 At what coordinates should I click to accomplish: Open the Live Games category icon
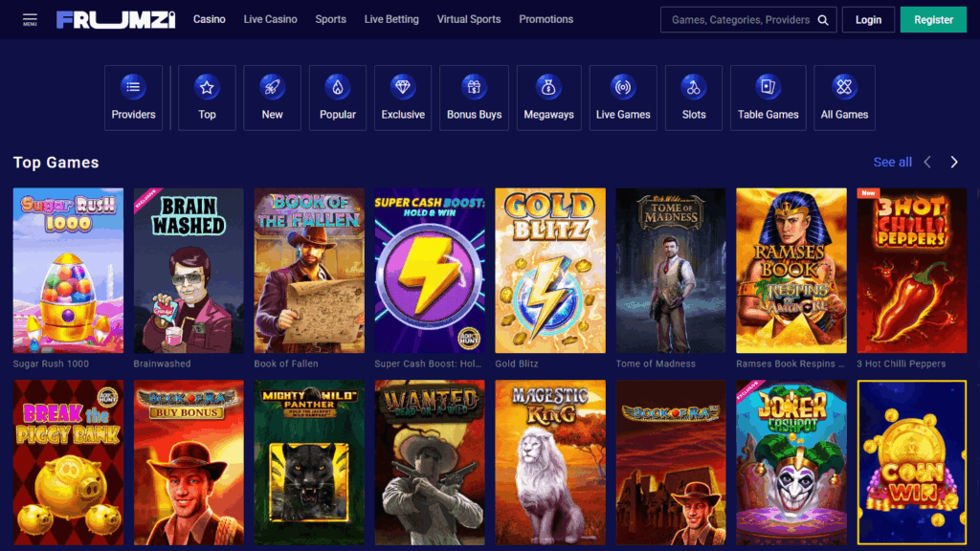[623, 88]
